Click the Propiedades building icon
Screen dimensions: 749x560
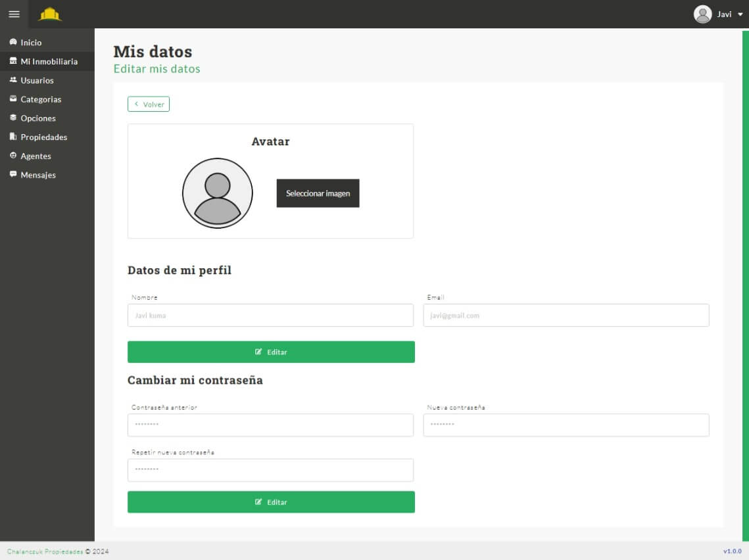tap(13, 137)
